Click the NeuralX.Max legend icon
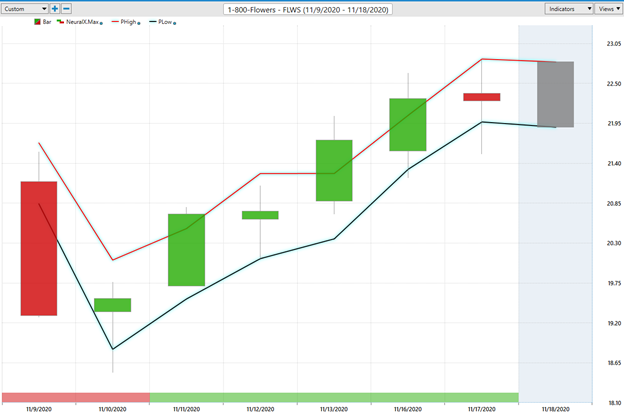This screenshot has width=624, height=417. tap(60, 22)
